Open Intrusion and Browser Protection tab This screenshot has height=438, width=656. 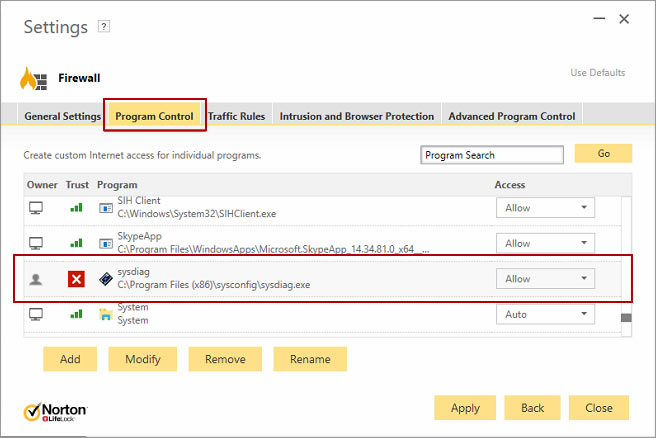coord(357,116)
